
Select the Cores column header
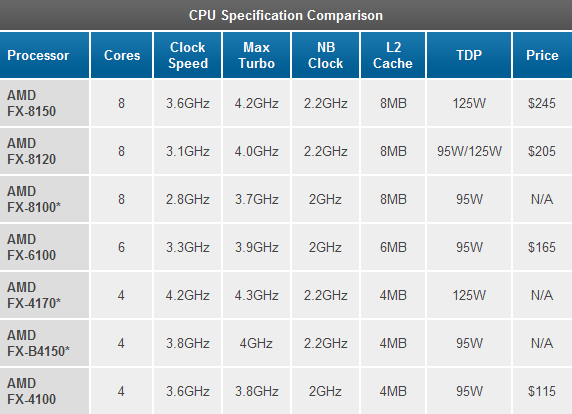pos(122,55)
